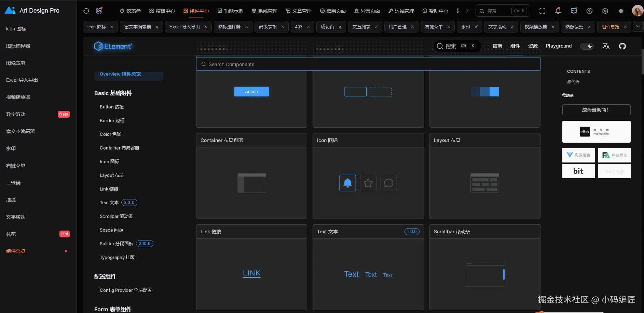This screenshot has width=644, height=313.
Task: Open the Container 布局容器 card
Action: (251, 176)
